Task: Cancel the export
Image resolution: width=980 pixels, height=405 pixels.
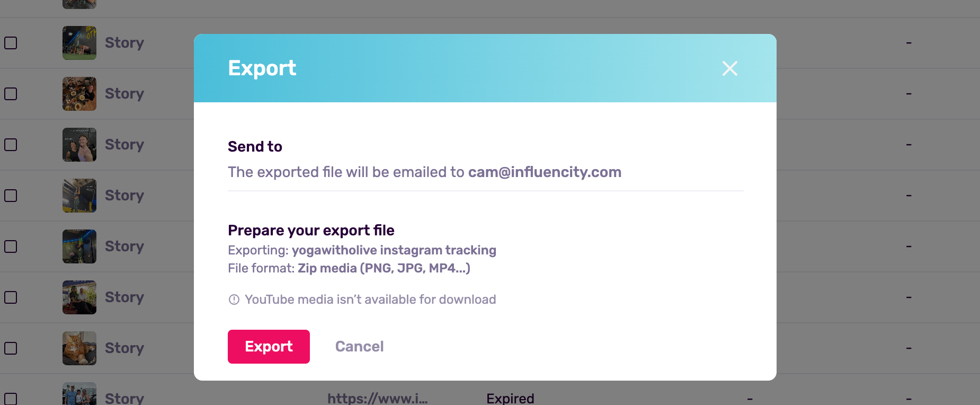Action: pos(359,347)
